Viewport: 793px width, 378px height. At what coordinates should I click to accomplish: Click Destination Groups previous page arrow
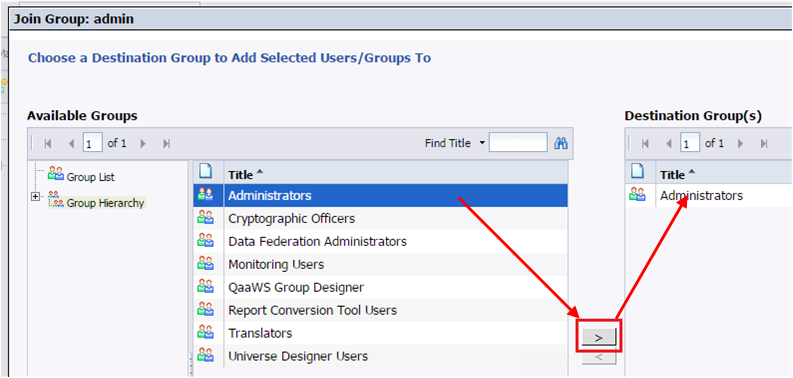click(x=669, y=144)
